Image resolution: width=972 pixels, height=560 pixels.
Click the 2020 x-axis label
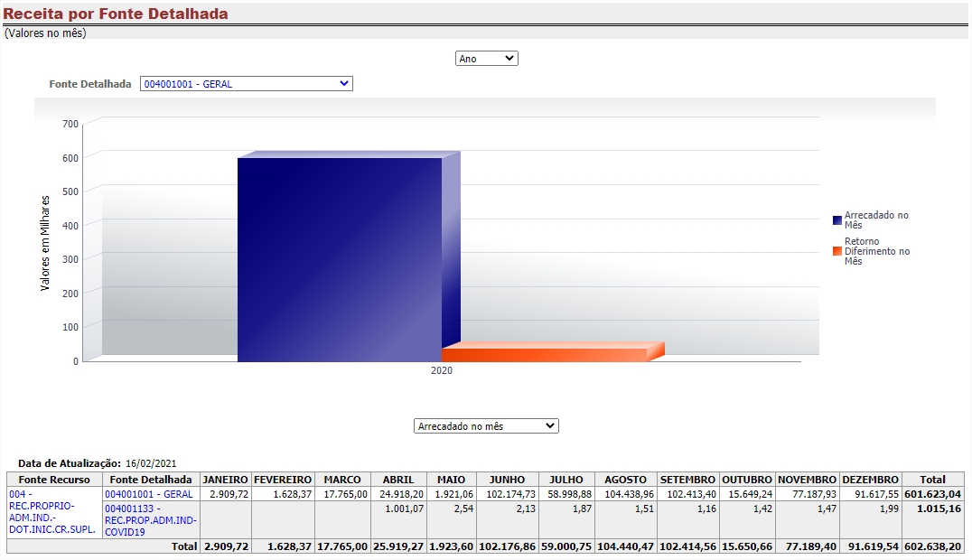(x=442, y=371)
